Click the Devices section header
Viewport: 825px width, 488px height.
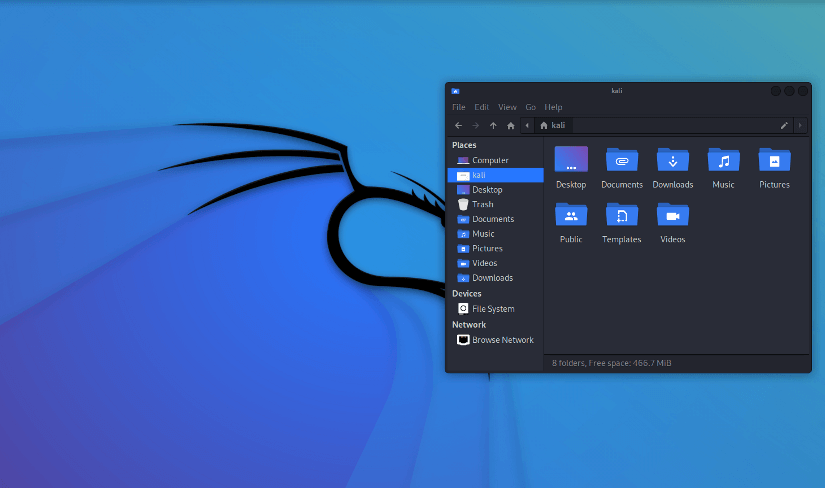pos(467,294)
